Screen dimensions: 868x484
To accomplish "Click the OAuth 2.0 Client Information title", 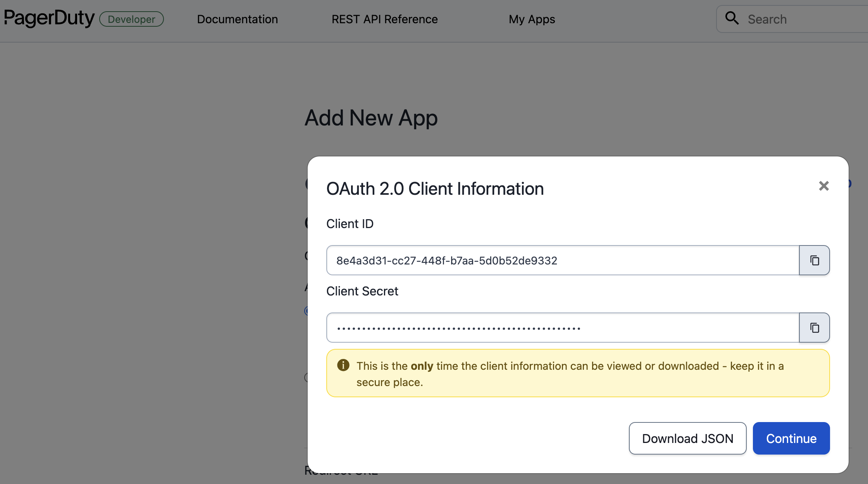I will pyautogui.click(x=435, y=189).
